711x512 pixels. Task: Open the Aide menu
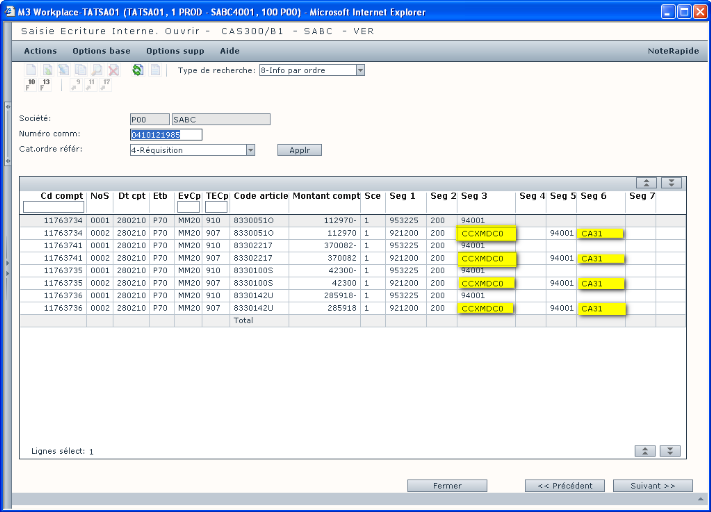(x=229, y=50)
